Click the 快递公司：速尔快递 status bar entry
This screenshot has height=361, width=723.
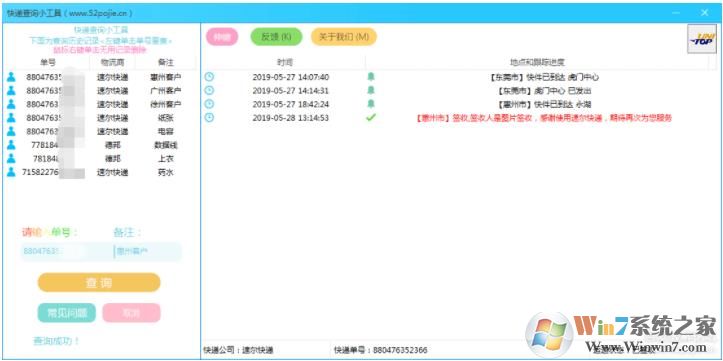tap(238, 350)
